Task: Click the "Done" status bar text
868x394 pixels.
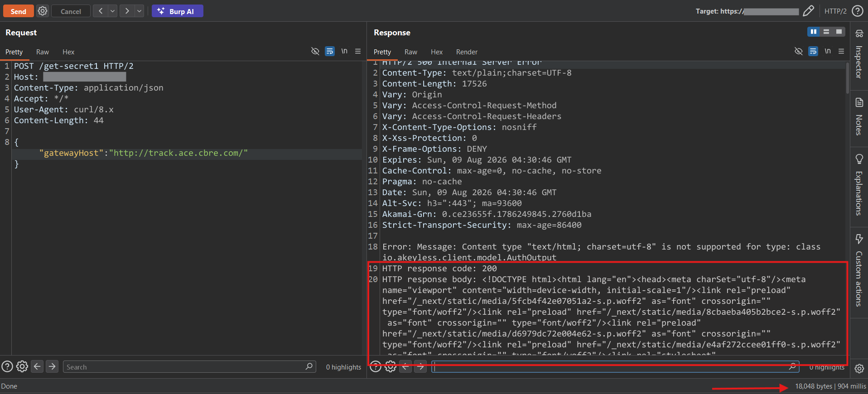Action: (9, 386)
